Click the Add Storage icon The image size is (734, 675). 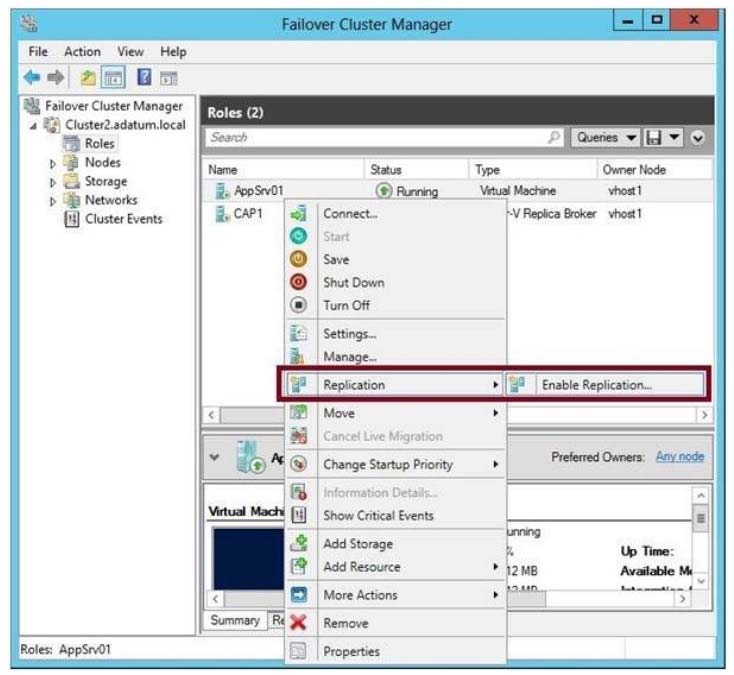(x=299, y=543)
